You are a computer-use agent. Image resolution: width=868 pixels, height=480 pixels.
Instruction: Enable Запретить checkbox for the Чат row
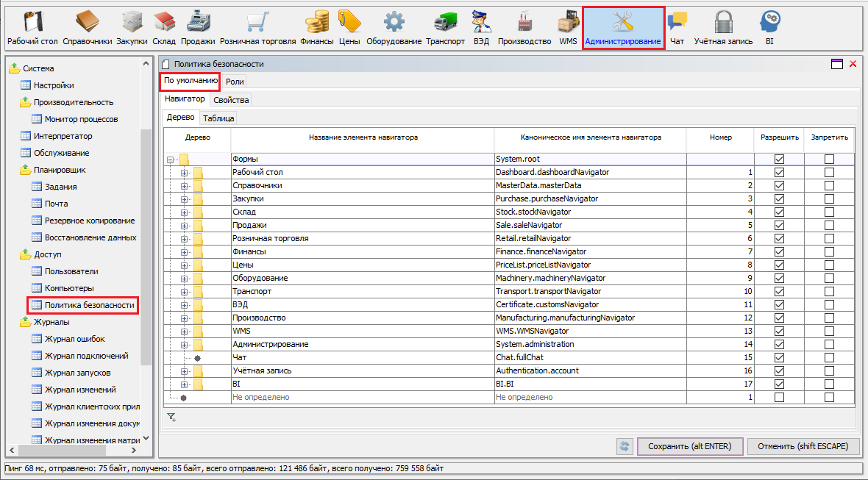click(x=830, y=357)
